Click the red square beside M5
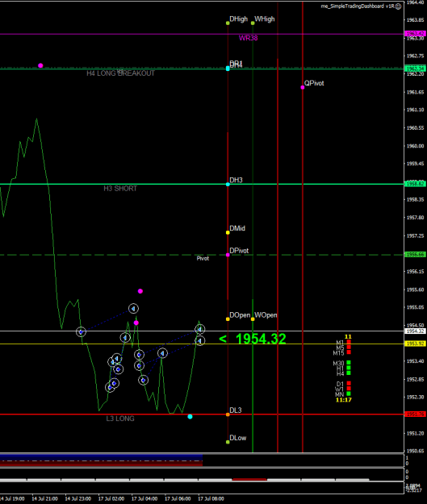Viewport: 427px width, 504px height. tap(349, 347)
